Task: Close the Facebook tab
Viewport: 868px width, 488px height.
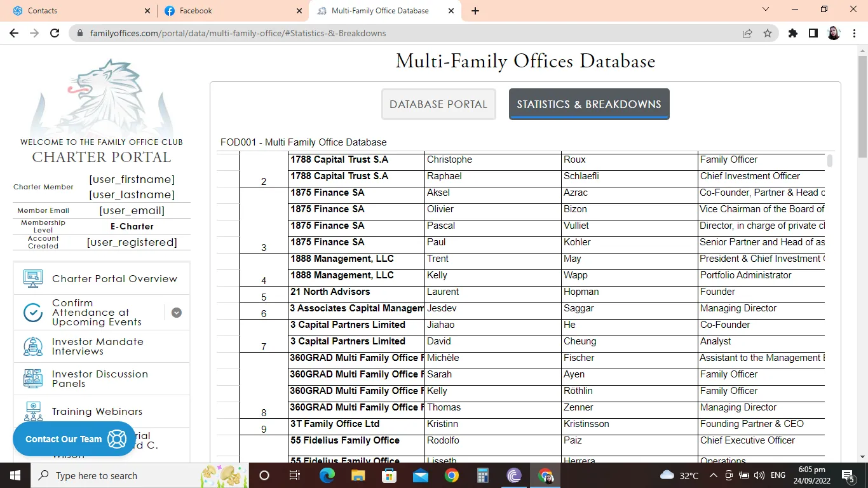Action: (299, 11)
